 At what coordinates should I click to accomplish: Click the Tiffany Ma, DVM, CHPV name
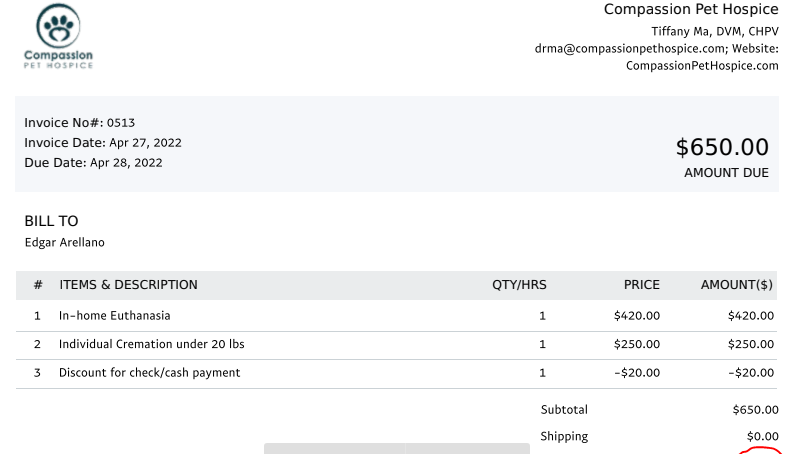[x=714, y=31]
